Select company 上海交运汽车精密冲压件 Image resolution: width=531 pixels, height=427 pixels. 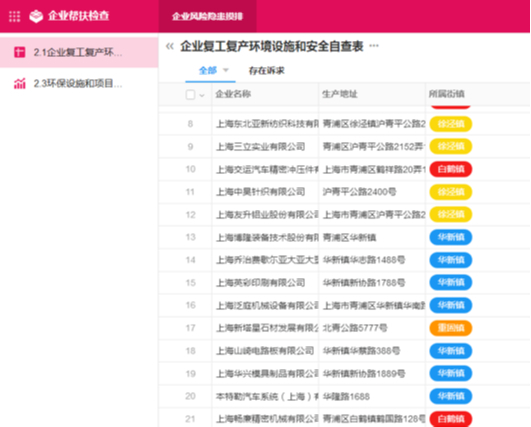coord(267,169)
